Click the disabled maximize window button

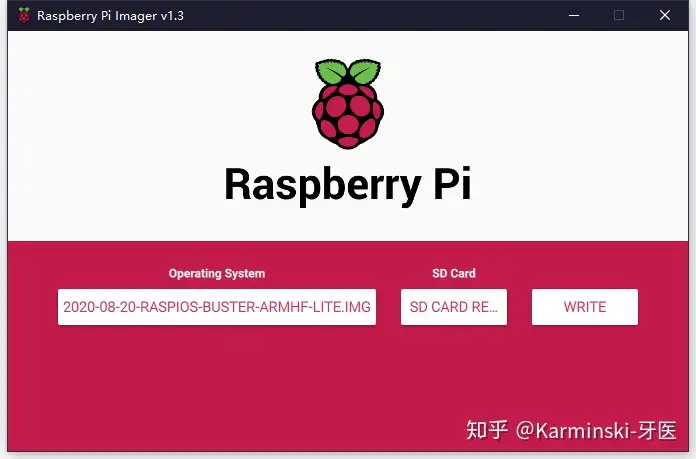point(619,15)
